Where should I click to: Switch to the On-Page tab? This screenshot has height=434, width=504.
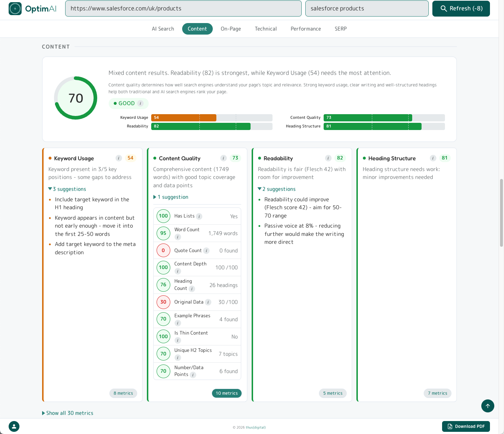[x=231, y=29]
